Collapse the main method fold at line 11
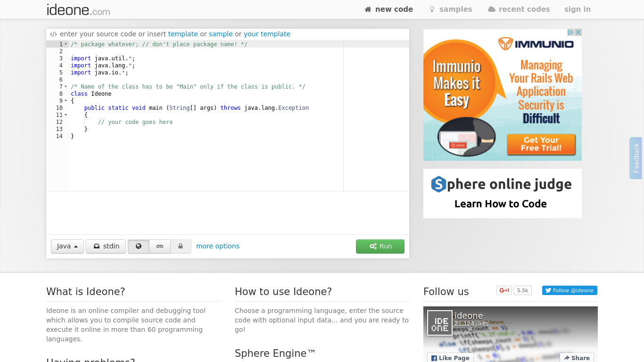Image resolution: width=644 pixels, height=362 pixels. click(66, 115)
